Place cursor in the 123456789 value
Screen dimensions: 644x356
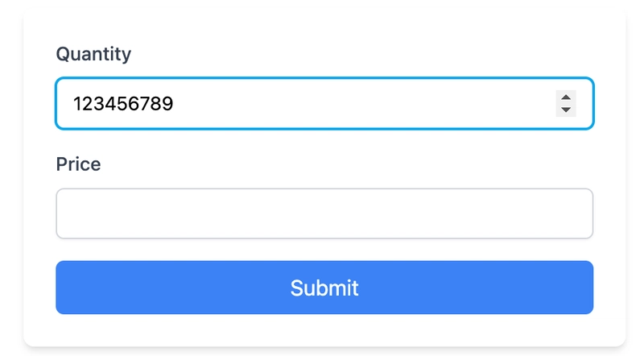tap(123, 104)
